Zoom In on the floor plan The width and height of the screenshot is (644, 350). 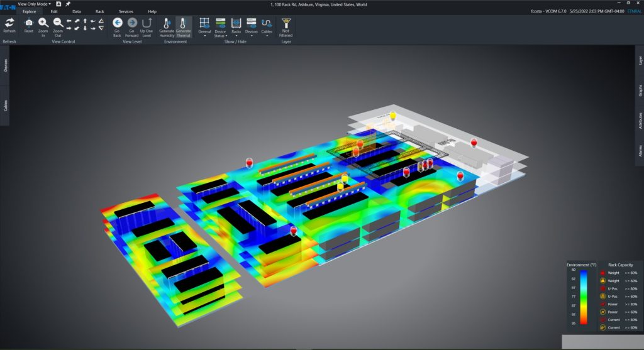pyautogui.click(x=43, y=23)
